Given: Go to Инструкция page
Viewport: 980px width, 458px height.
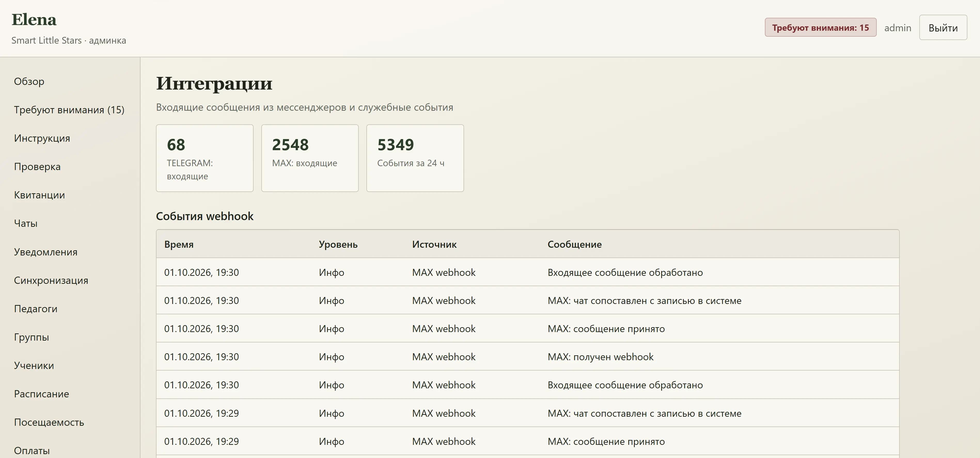Looking at the screenshot, I should click(x=42, y=138).
